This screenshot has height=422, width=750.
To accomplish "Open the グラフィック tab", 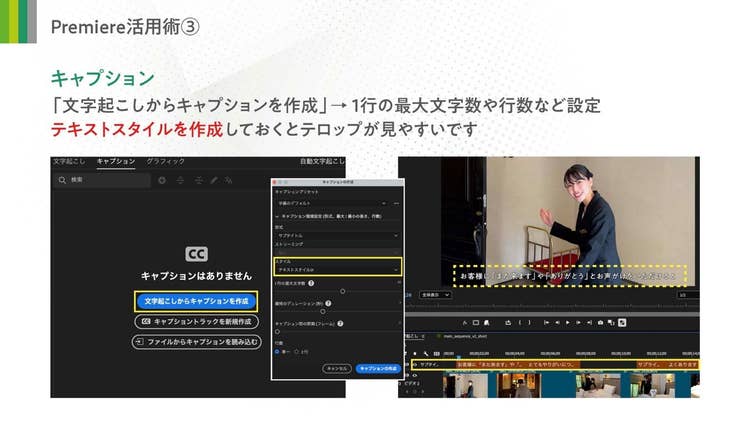I will [x=165, y=162].
